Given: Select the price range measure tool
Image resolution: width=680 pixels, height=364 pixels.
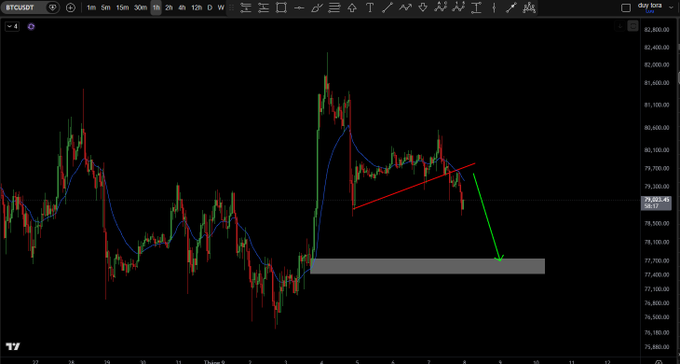Looking at the screenshot, I should coord(477,7).
